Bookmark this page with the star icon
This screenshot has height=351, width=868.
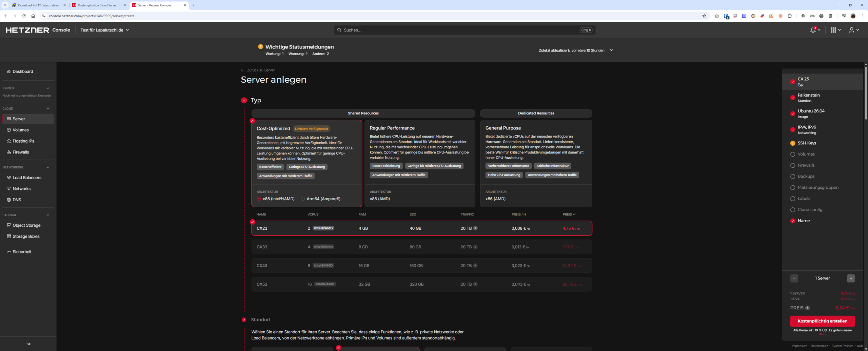coord(704,16)
